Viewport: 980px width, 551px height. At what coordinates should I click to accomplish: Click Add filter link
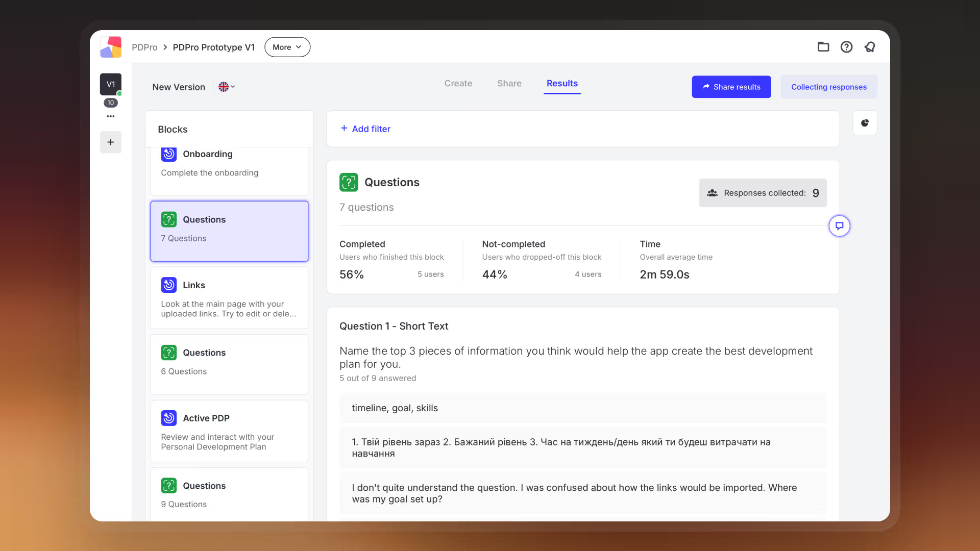click(365, 129)
